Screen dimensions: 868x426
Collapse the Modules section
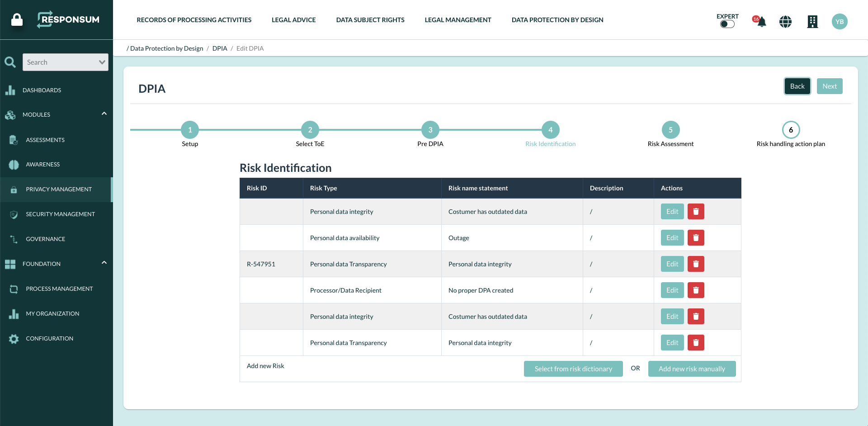click(104, 114)
